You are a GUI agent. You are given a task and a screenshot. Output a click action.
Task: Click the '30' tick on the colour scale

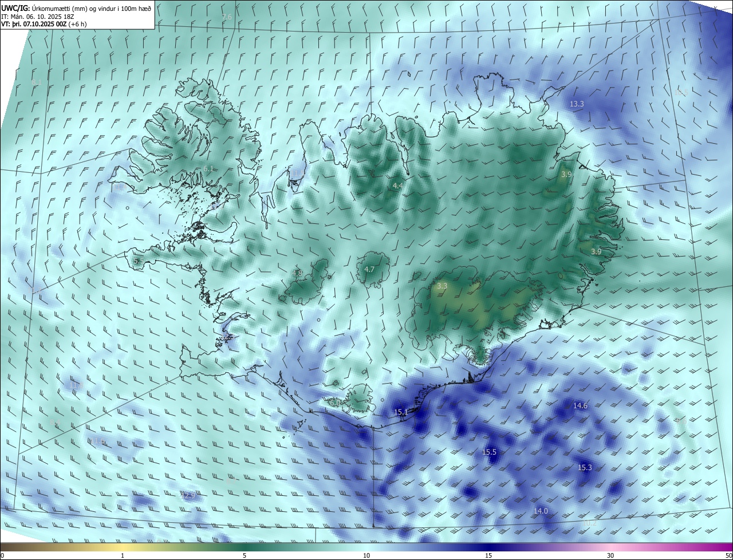point(610,555)
